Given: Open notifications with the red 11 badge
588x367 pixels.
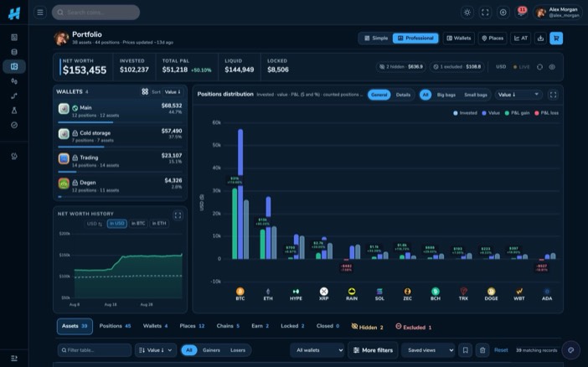Looking at the screenshot, I should (x=521, y=13).
